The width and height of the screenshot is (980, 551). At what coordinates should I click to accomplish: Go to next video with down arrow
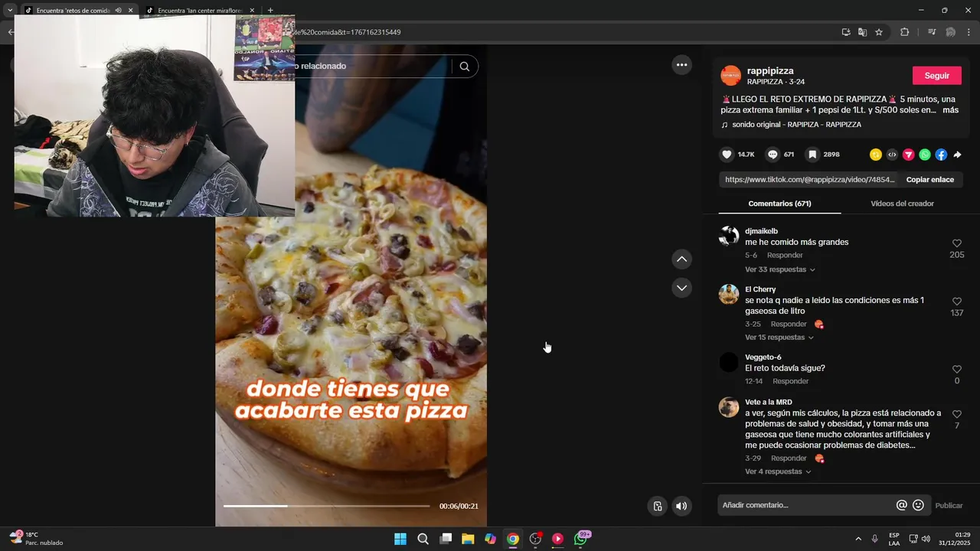(681, 288)
